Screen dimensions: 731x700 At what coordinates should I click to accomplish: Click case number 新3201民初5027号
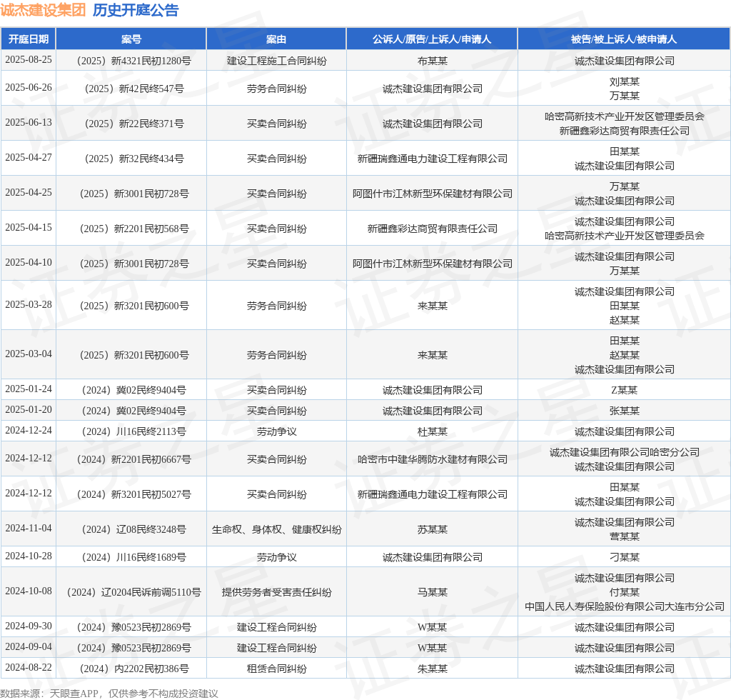pos(133,494)
